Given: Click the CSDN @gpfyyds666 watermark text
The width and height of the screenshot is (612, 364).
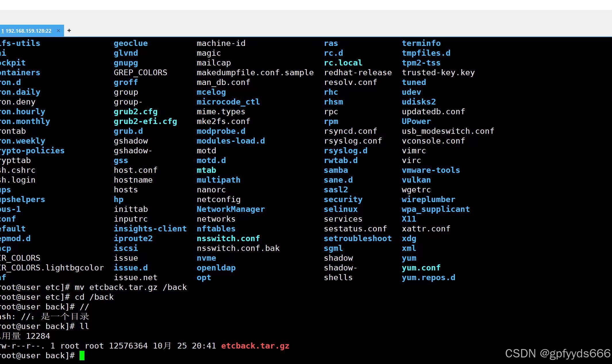Looking at the screenshot, I should click(x=558, y=353).
